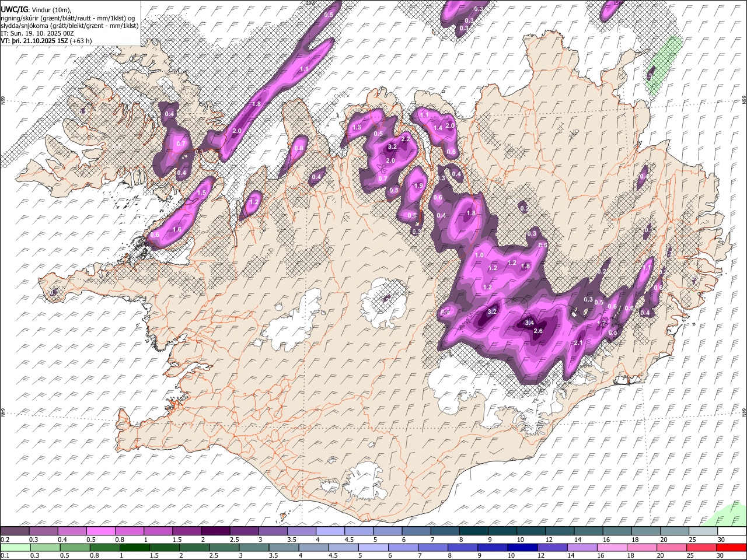Select the dark teal swatch between 8 and 9, upper row

tap(473, 531)
